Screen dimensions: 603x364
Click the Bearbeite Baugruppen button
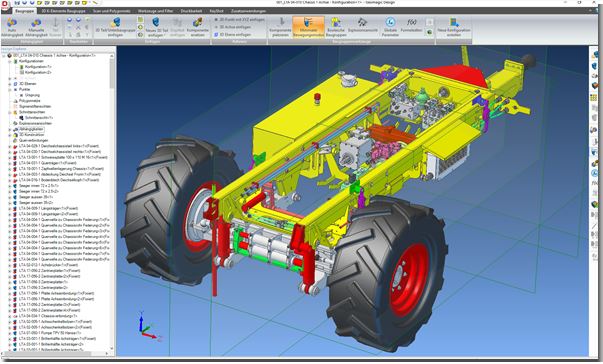pos(336,27)
